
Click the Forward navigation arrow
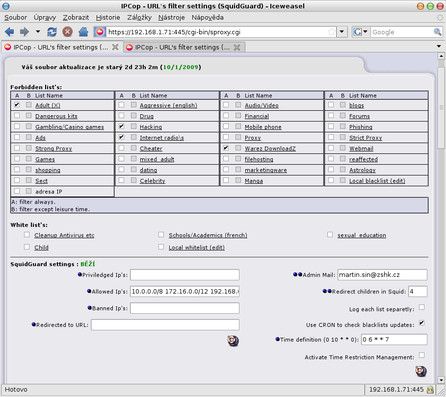[x=24, y=32]
